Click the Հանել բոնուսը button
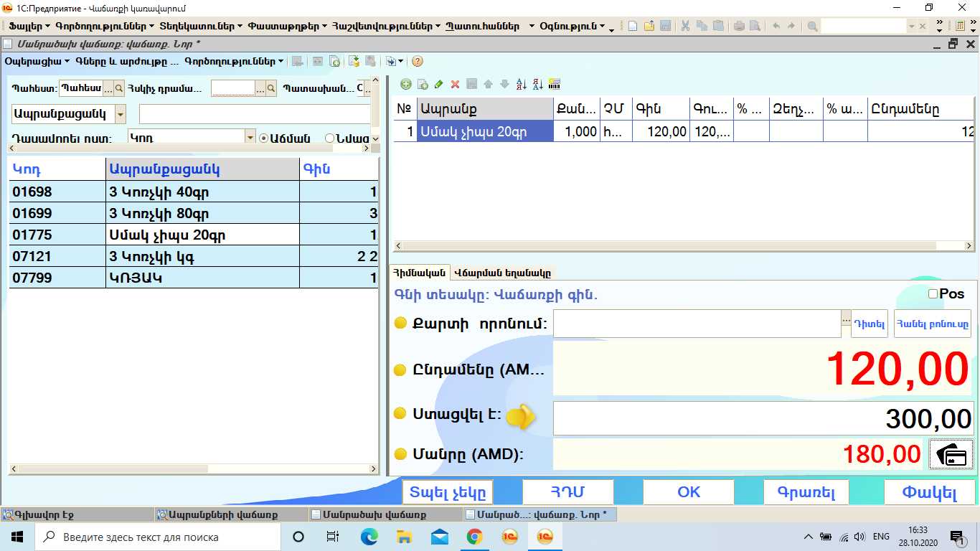Image resolution: width=980 pixels, height=551 pixels. pyautogui.click(x=933, y=324)
